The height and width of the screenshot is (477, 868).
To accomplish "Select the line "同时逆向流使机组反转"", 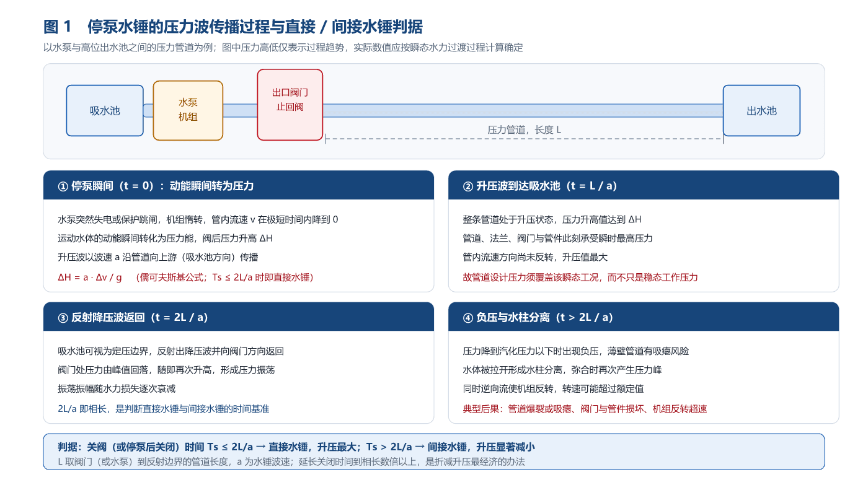I will coord(554,389).
